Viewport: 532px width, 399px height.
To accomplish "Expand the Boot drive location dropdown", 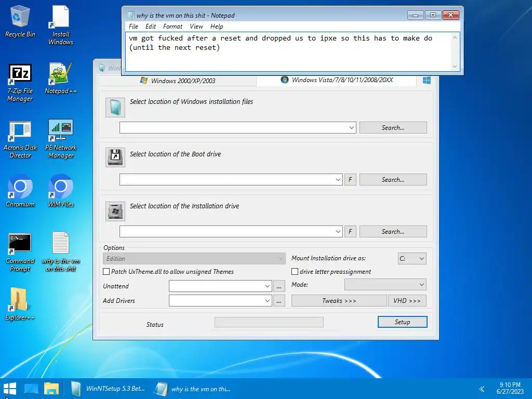I will 338,179.
